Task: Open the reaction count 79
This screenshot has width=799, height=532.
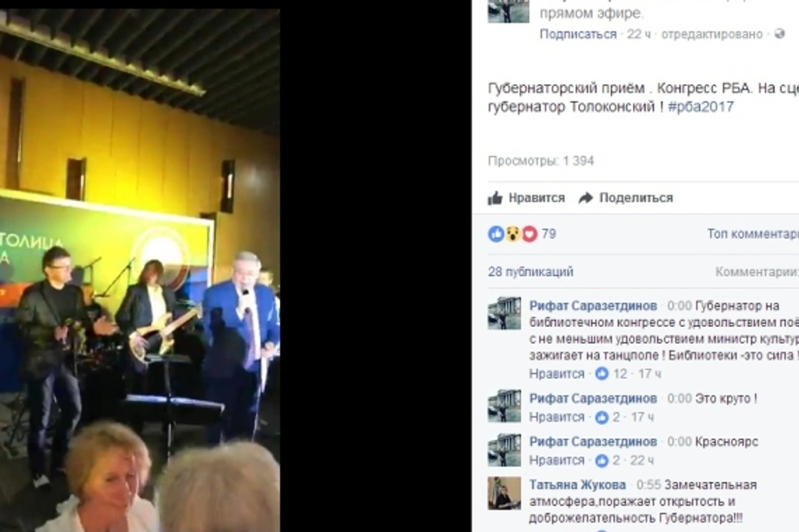Action: pyautogui.click(x=549, y=234)
